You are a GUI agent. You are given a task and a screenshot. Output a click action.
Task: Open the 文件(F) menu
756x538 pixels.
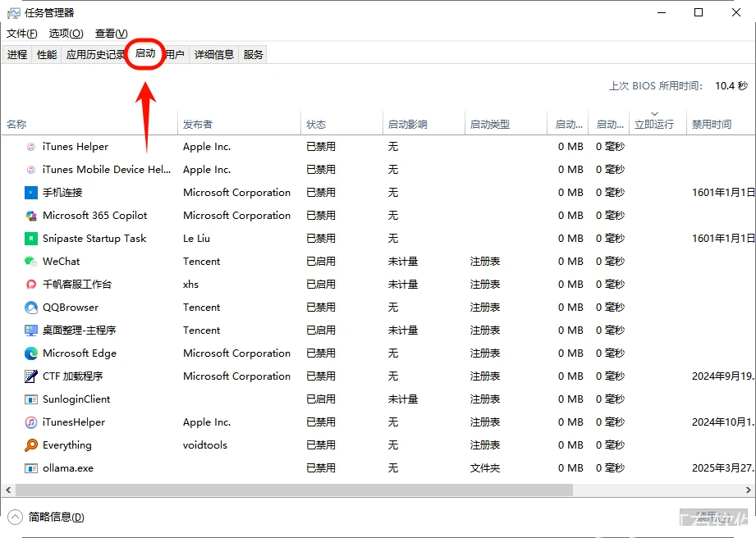pos(21,34)
